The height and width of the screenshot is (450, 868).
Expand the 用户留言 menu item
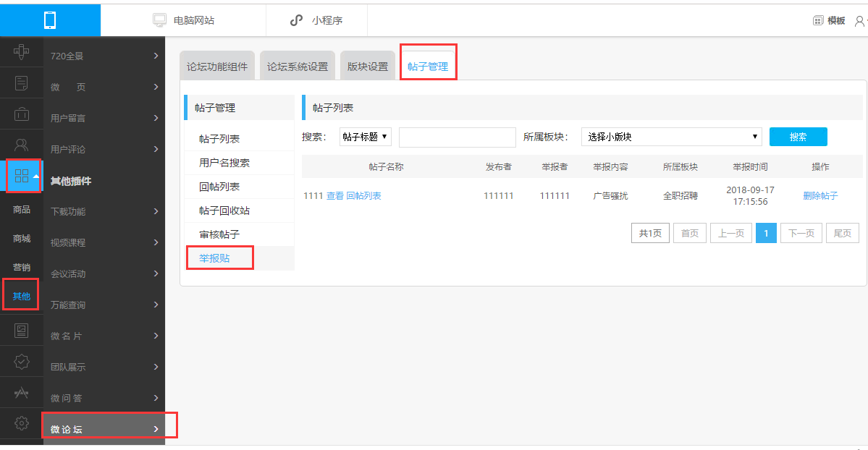coord(104,118)
